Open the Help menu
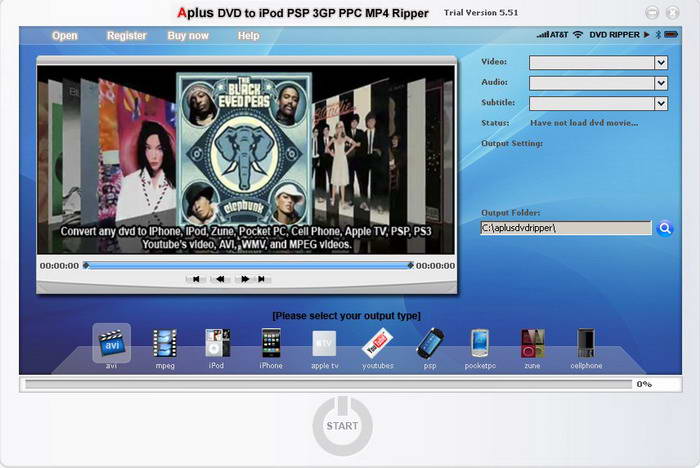700x468 pixels. (x=248, y=36)
